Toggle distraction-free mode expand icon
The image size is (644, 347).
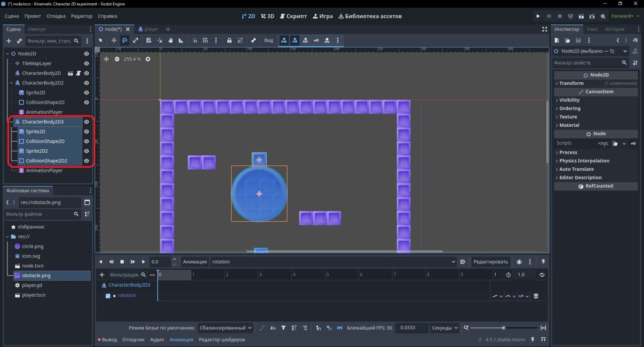[x=545, y=29]
